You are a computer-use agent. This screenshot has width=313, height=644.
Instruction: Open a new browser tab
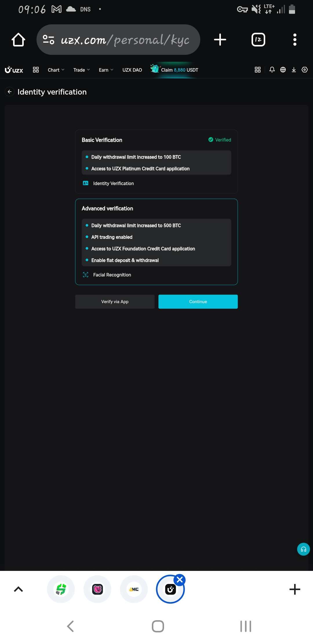(x=220, y=40)
